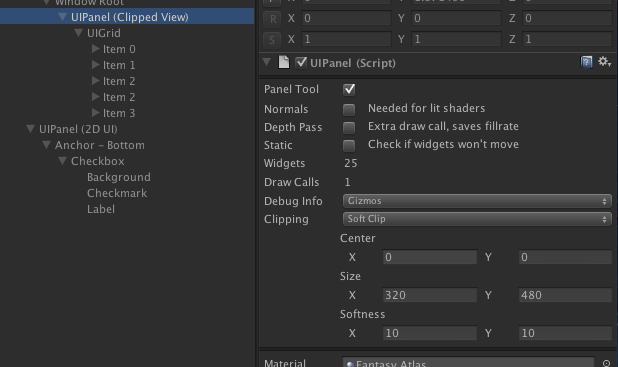Image resolution: width=618 pixels, height=367 pixels.
Task: Open the Material object picker circle
Action: point(606,363)
